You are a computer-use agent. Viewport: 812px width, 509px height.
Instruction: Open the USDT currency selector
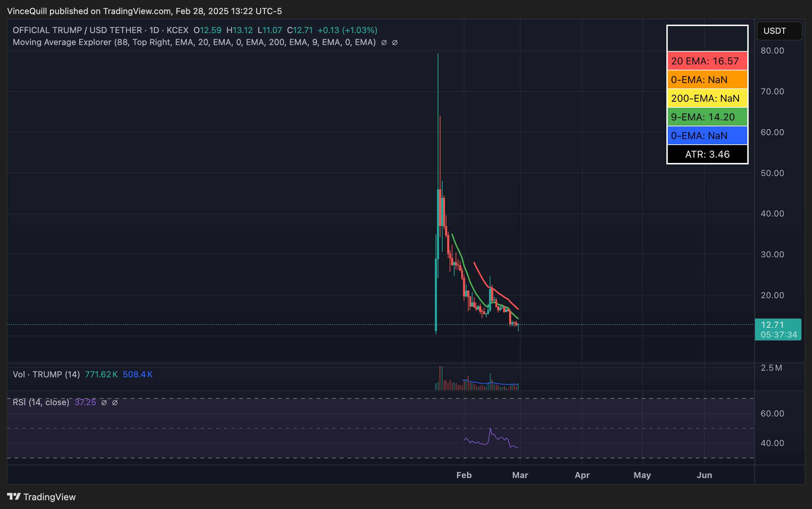[x=779, y=31]
